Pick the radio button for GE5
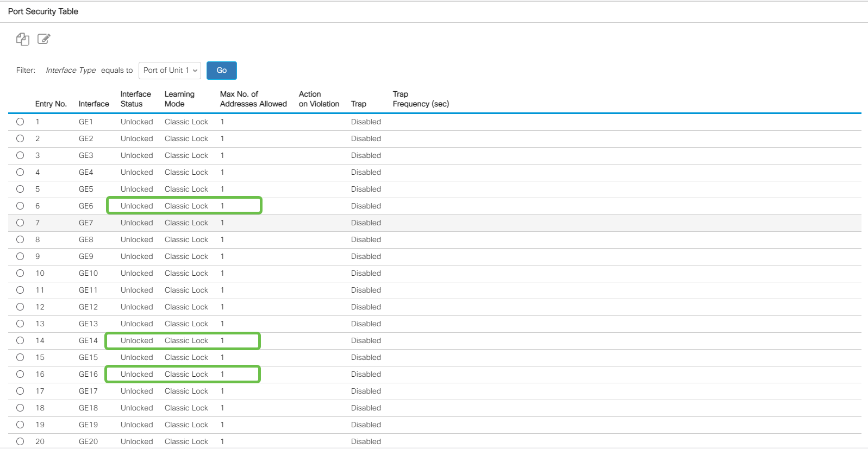Screen dimensions: 868x449 tap(20, 189)
